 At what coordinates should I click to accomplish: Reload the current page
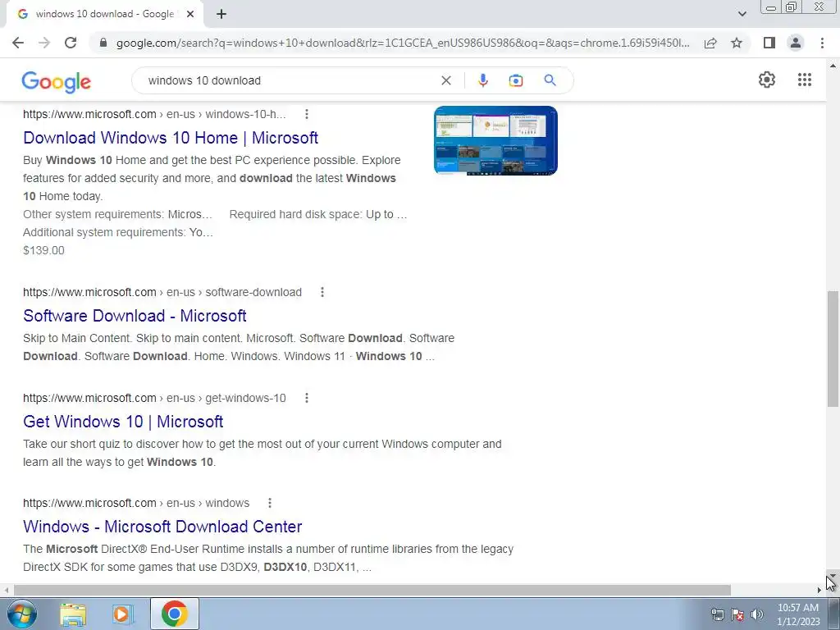coord(71,43)
